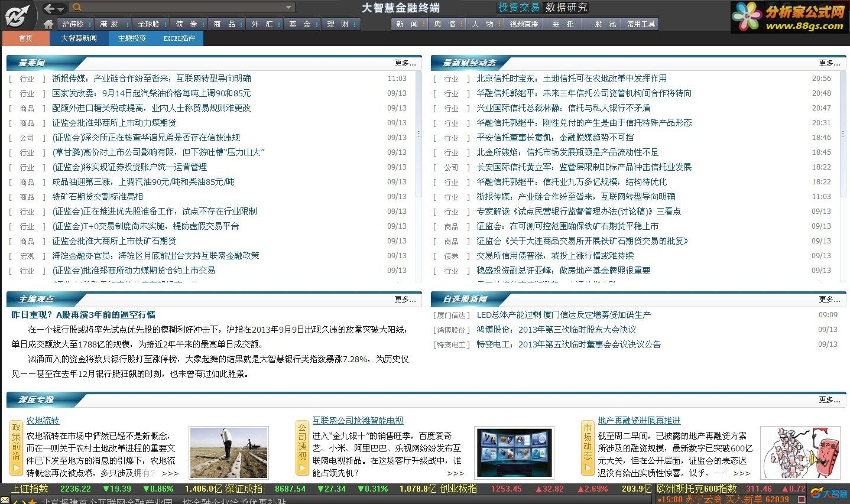
Task: Click the real estate cartoon thumbnail
Action: pos(800,453)
